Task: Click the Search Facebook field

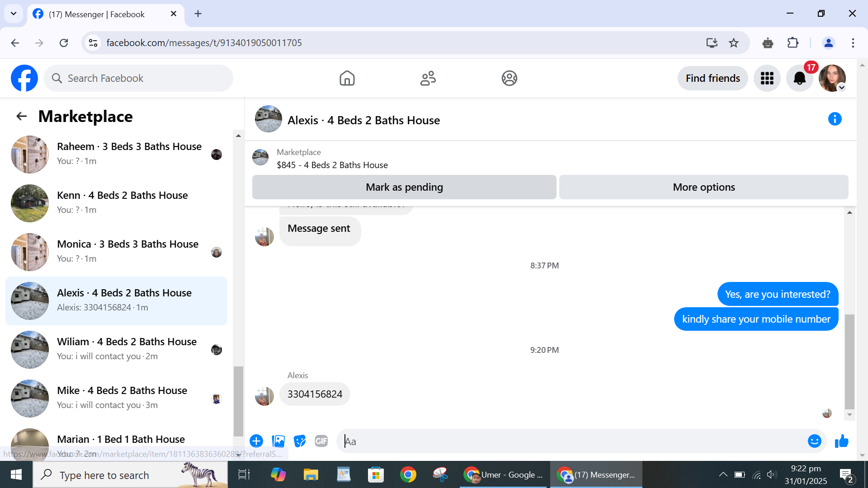Action: [x=138, y=78]
